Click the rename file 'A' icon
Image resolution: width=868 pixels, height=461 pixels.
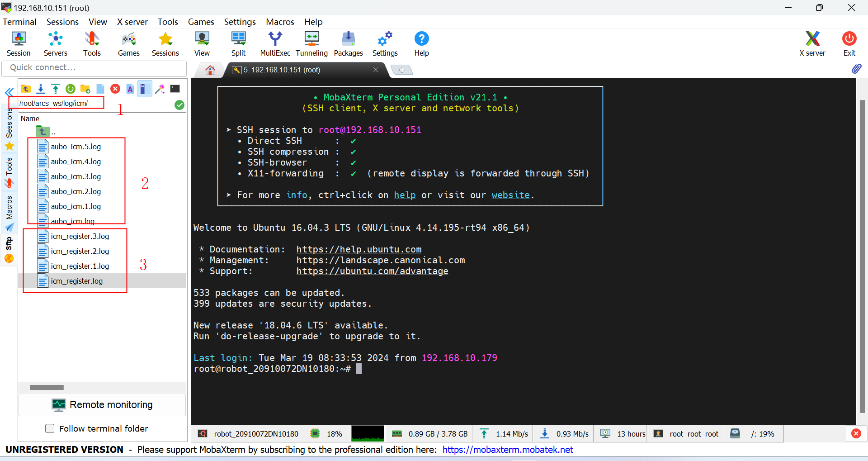pos(130,89)
